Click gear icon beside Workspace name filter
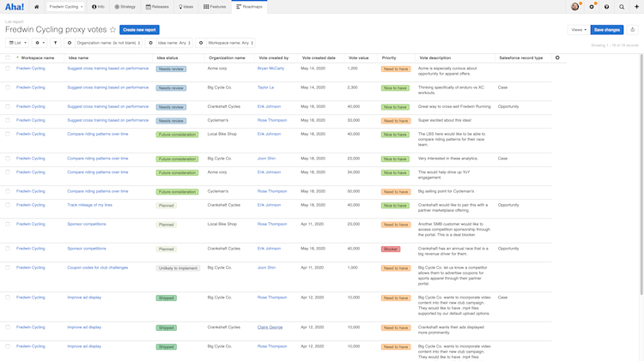The height and width of the screenshot is (361, 644). tap(201, 43)
